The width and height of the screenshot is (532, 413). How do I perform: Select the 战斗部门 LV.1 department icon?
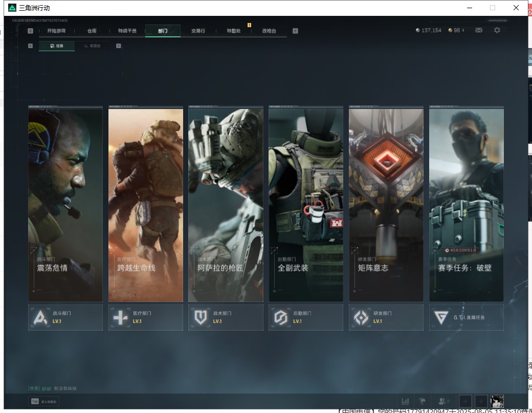coord(40,318)
